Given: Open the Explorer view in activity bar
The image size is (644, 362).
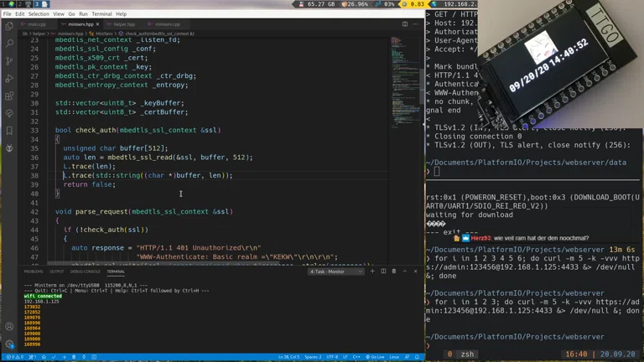Looking at the screenshot, I should [x=9, y=26].
